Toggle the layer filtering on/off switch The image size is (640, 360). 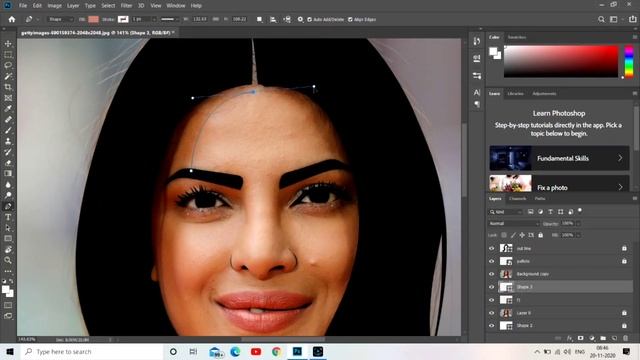(580, 211)
